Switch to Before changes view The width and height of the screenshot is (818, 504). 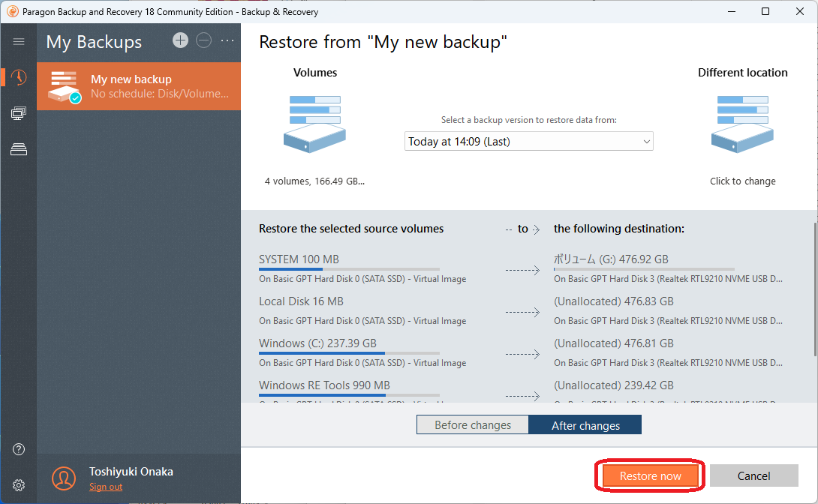[x=473, y=425]
